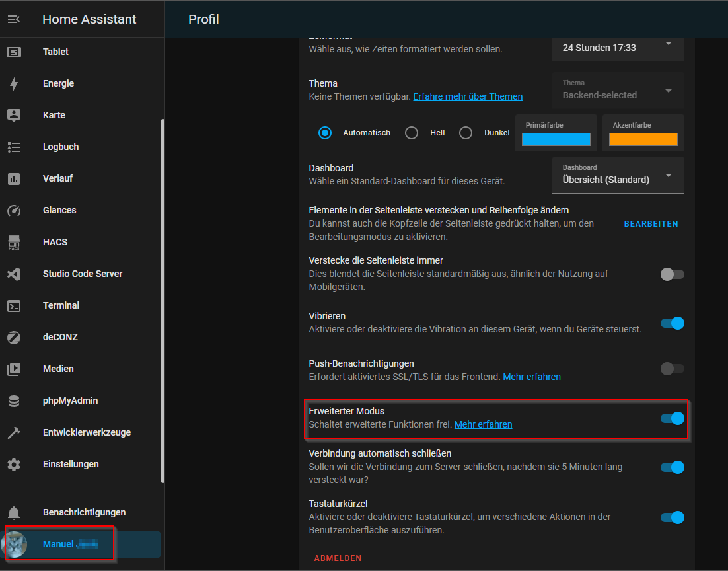Disable Erweiterter Modus switch
The height and width of the screenshot is (571, 728).
click(x=673, y=418)
